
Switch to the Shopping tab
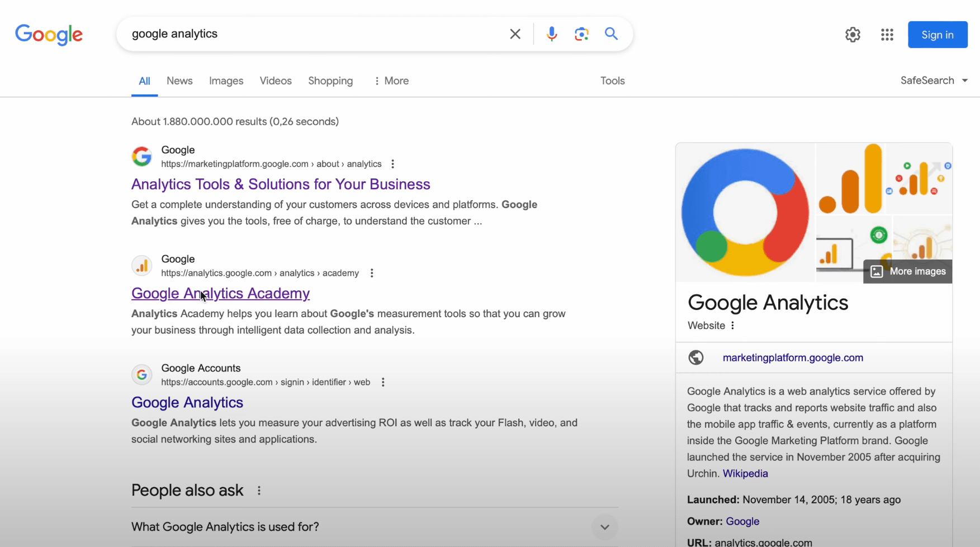[330, 81]
